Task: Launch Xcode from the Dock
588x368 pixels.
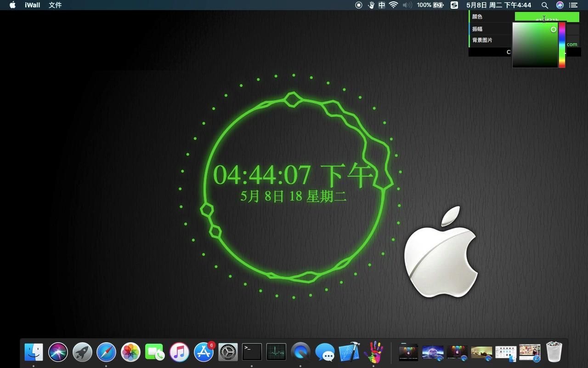Action: pos(349,352)
